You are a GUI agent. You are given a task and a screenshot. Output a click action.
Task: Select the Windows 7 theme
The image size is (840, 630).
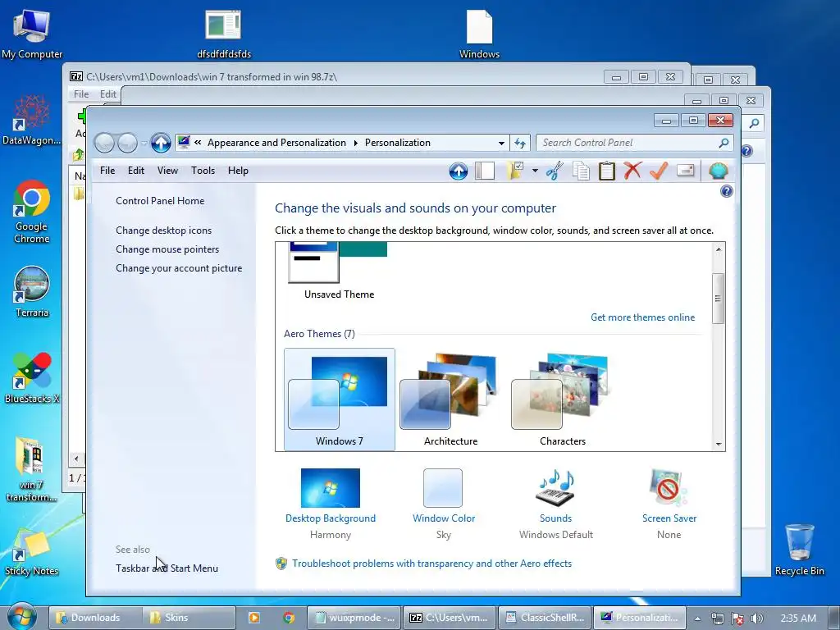click(x=339, y=399)
